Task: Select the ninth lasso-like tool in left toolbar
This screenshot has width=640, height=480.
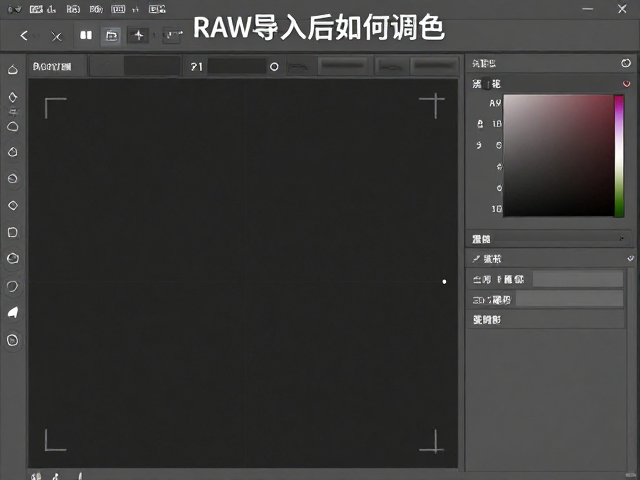Action: [13, 287]
